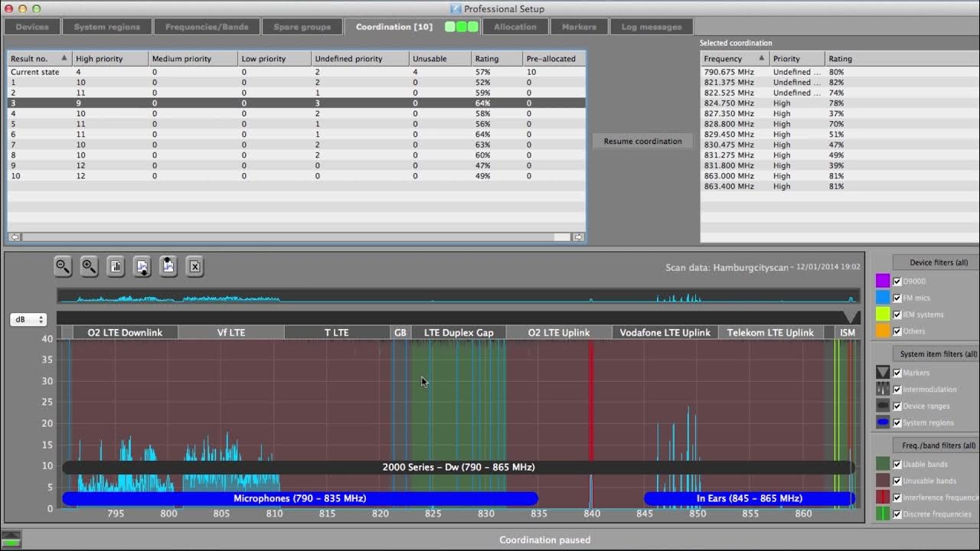This screenshot has height=551, width=980.
Task: Click the bar chart scan icon
Action: (x=116, y=266)
